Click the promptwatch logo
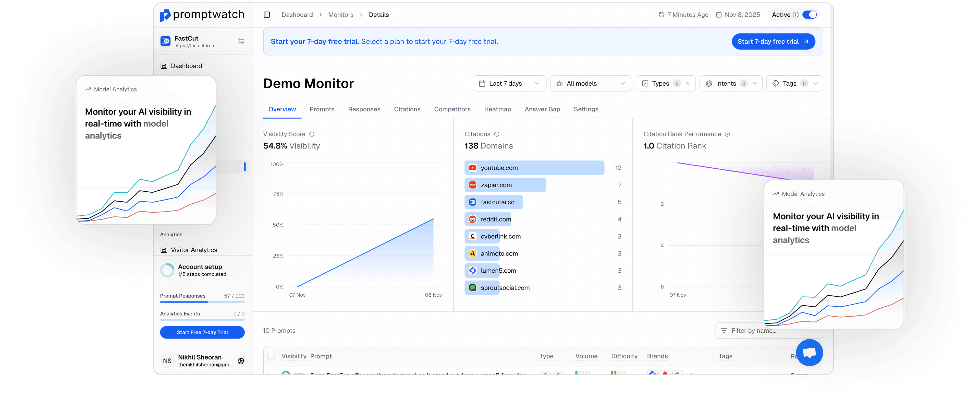 coord(202,15)
